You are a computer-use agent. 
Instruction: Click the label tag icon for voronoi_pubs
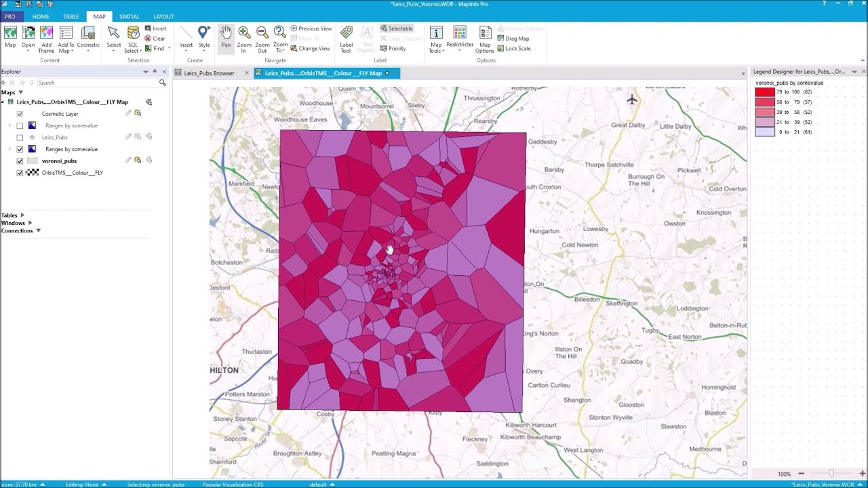(149, 160)
